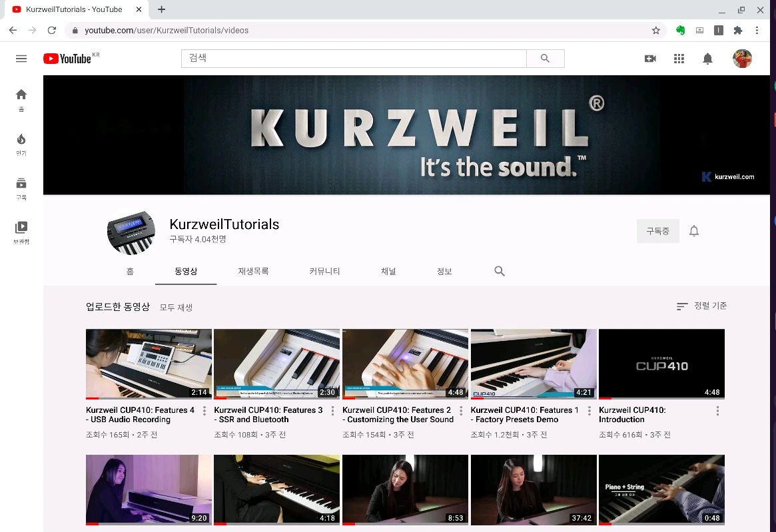Open Subscriptions in the sidebar

pyautogui.click(x=21, y=188)
